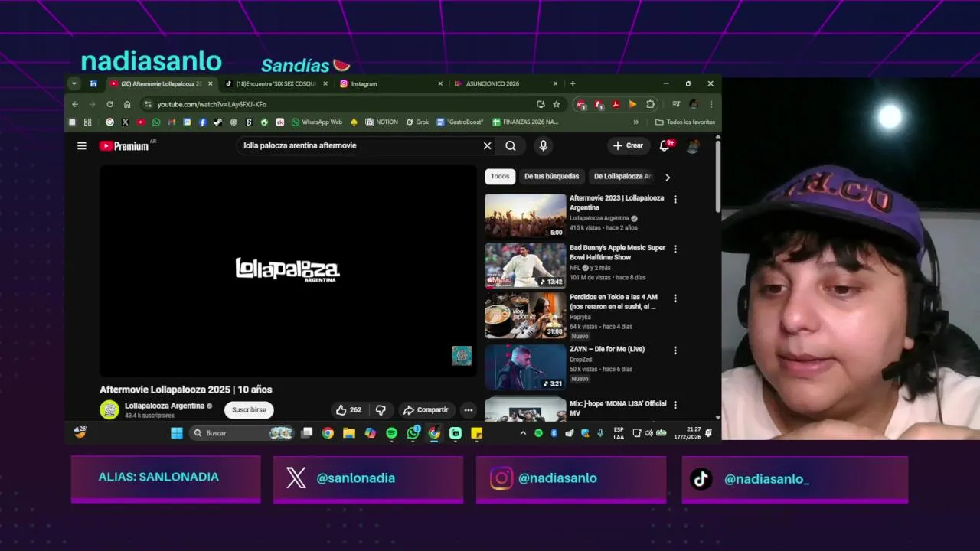This screenshot has height=551, width=980.
Task: Click Windows taskbar Buscar search box
Action: (x=242, y=433)
